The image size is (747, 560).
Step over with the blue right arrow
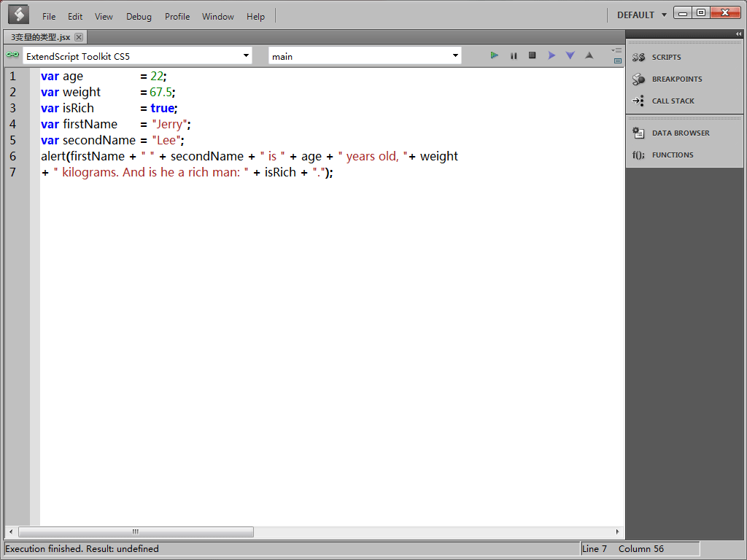[551, 55]
